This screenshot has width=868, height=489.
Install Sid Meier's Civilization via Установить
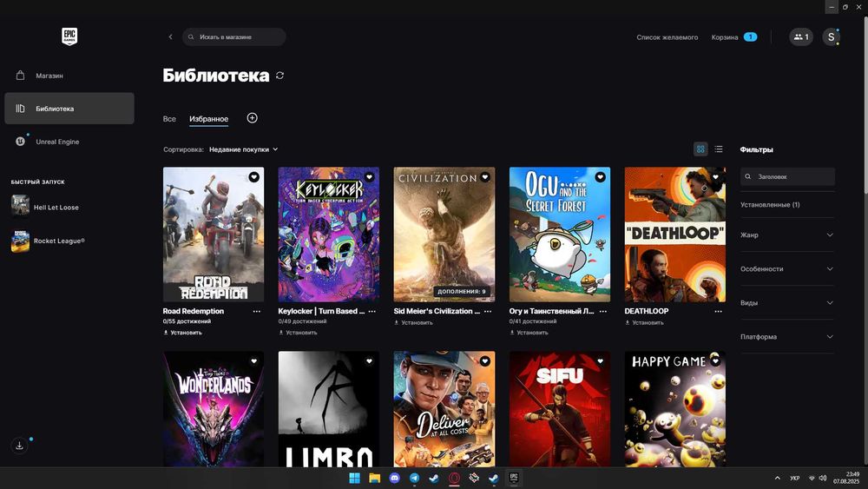pos(413,322)
